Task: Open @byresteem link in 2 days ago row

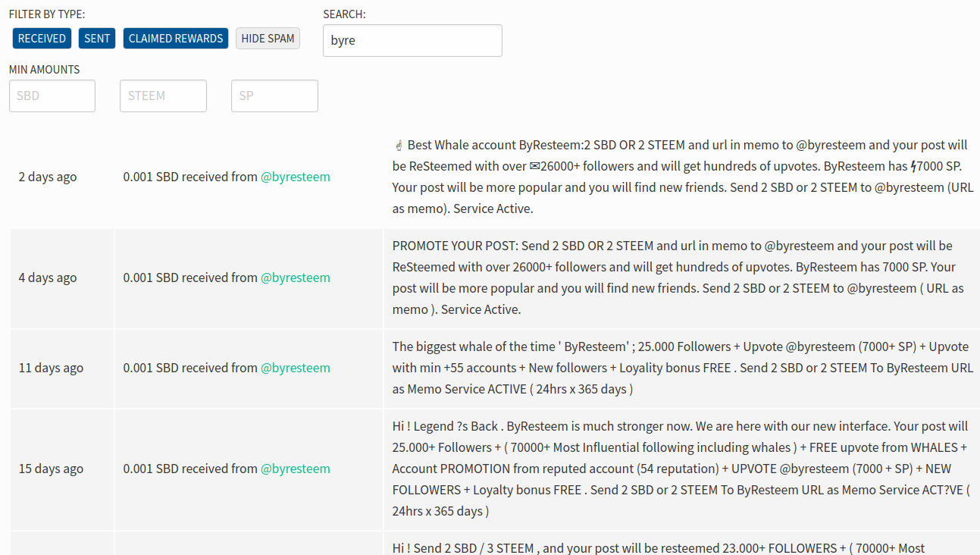Action: tap(296, 177)
